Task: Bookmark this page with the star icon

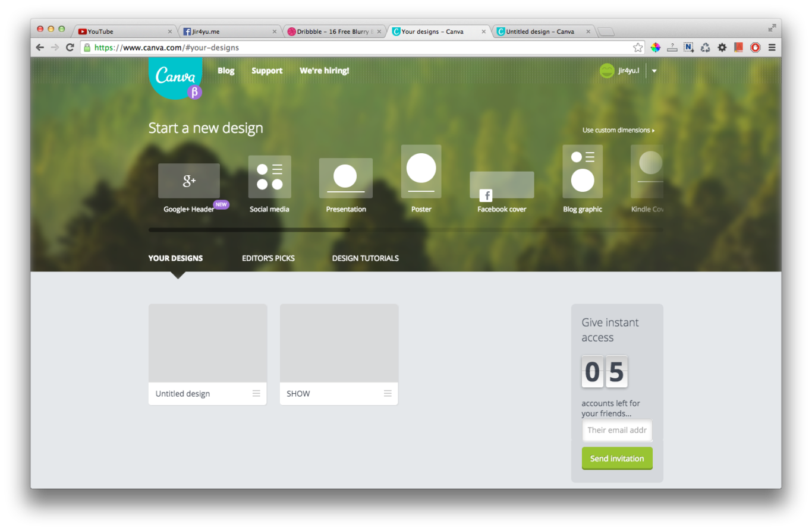Action: click(x=638, y=48)
